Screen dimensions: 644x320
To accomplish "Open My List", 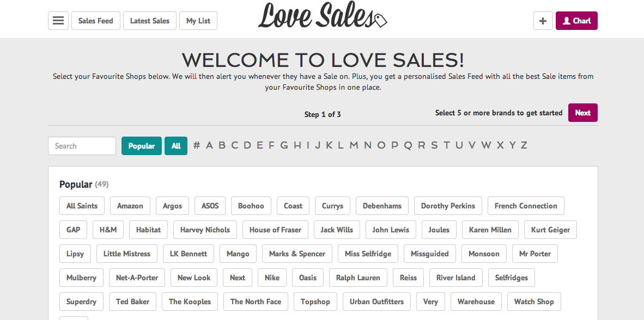I will (198, 21).
